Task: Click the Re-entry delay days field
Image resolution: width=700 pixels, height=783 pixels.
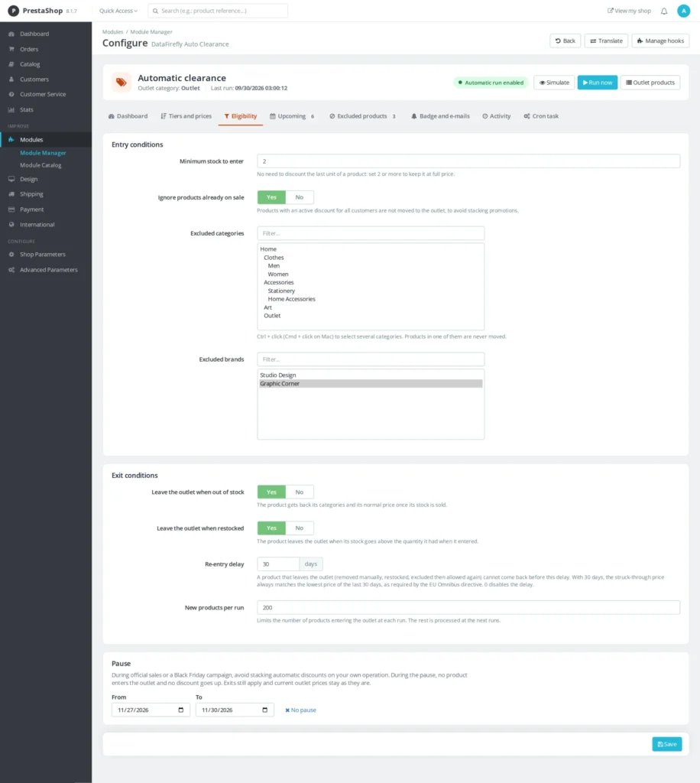Action: tap(278, 564)
